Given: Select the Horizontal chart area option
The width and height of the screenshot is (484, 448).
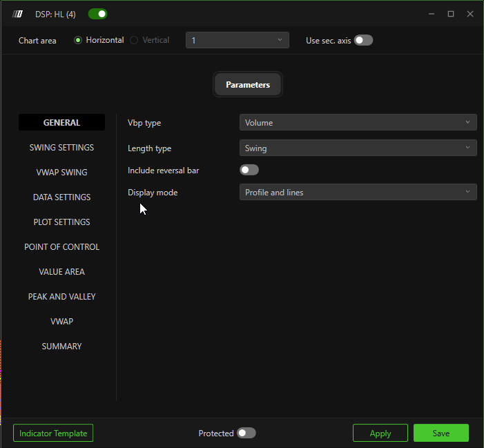Looking at the screenshot, I should click(x=78, y=40).
